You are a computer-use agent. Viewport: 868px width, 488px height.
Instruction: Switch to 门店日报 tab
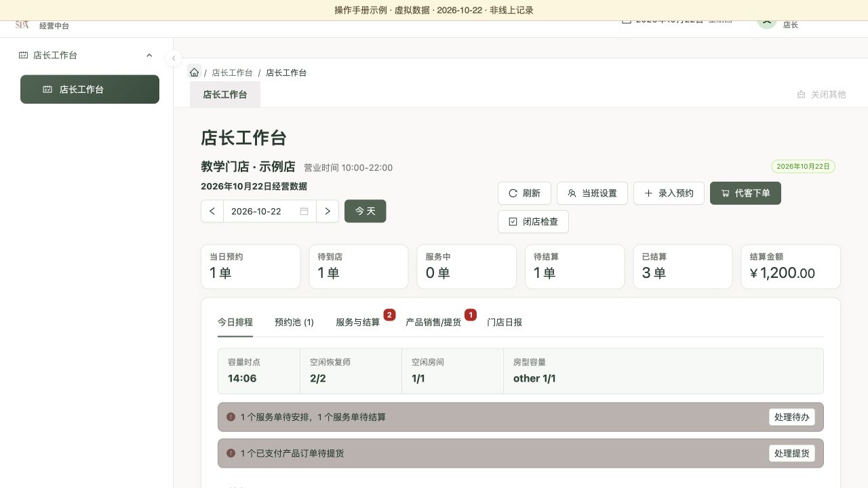(505, 323)
